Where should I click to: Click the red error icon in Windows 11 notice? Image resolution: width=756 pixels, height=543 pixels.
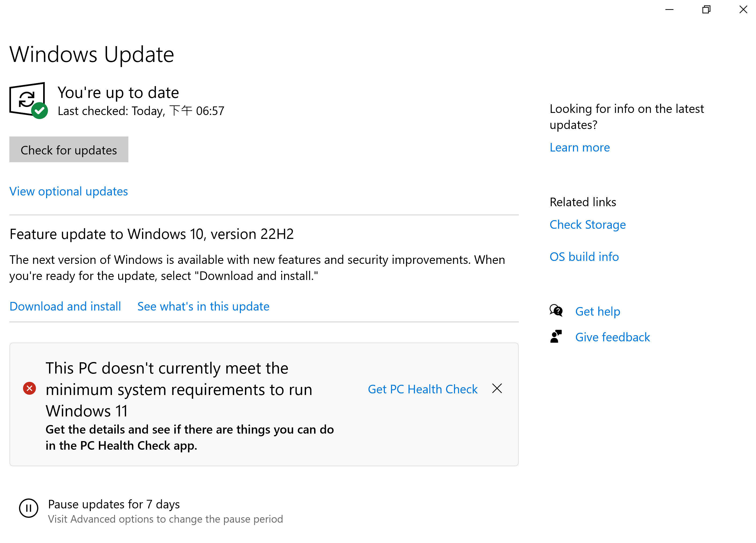(x=30, y=388)
